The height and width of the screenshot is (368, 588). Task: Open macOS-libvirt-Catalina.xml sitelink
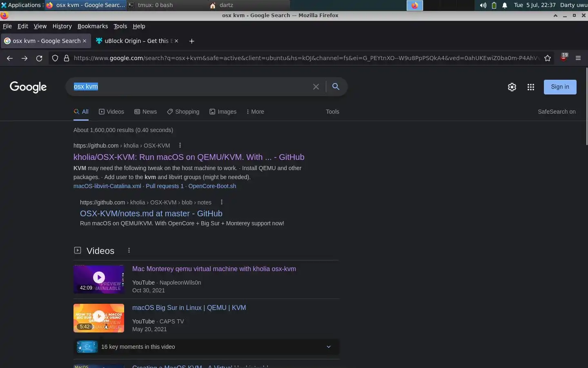tap(107, 186)
